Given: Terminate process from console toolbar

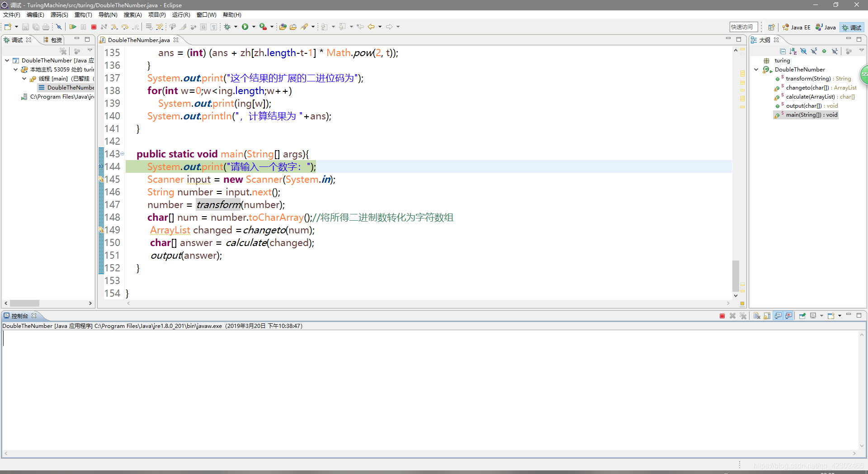Looking at the screenshot, I should (x=722, y=316).
